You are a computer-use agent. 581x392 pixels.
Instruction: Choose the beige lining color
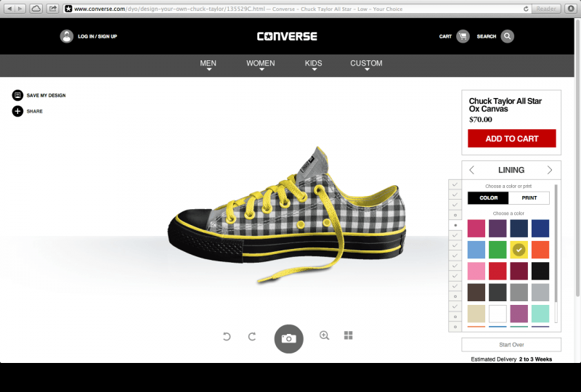coord(476,314)
